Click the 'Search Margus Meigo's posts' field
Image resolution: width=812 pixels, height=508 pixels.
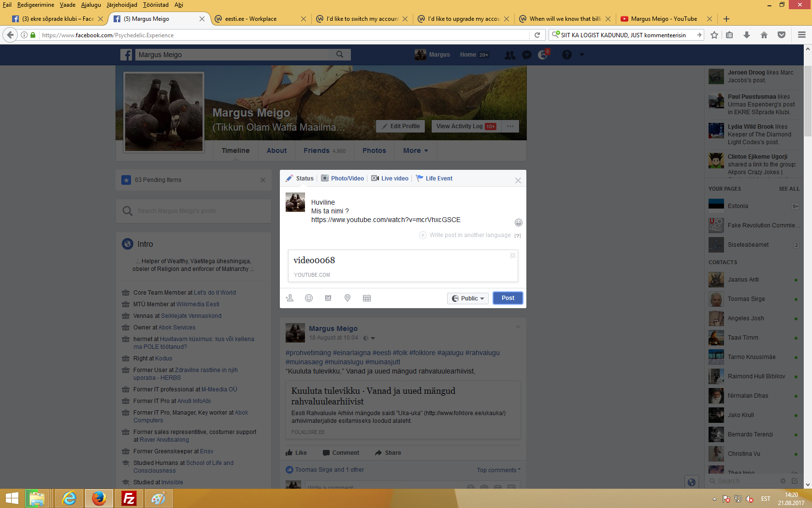[193, 211]
